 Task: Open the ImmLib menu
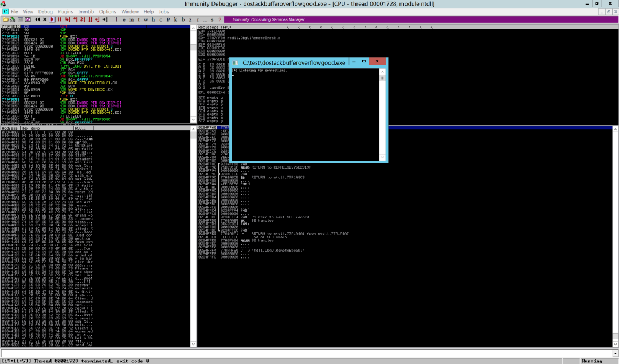click(85, 11)
